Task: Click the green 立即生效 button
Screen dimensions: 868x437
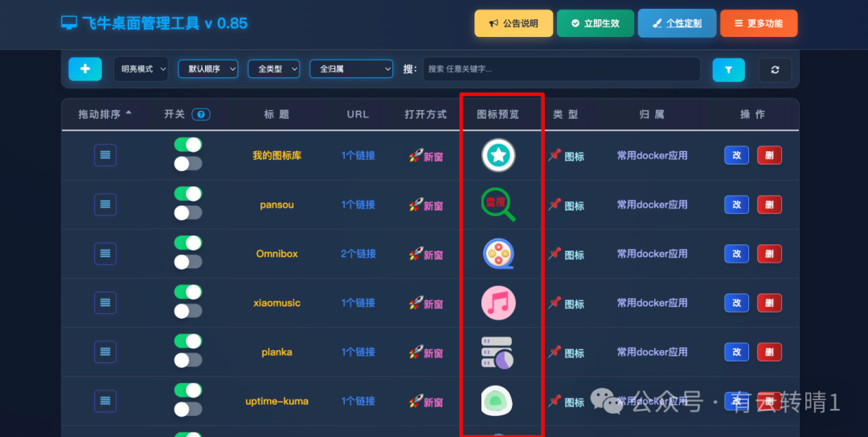Action: click(x=596, y=23)
